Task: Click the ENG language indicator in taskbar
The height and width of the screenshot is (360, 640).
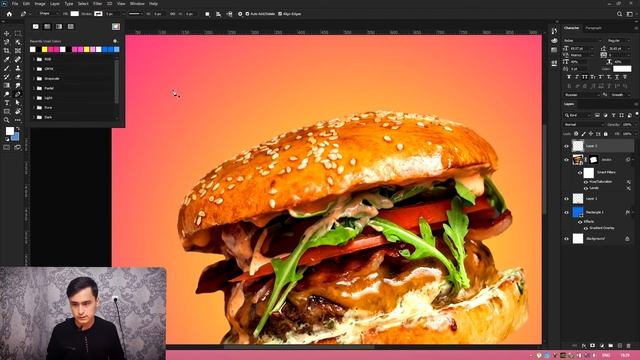Action: click(606, 356)
